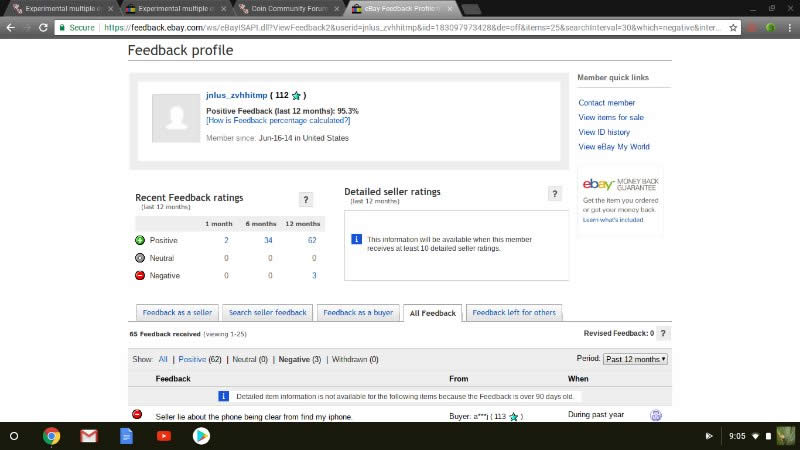Open help for Recent Feedback ratings

click(x=306, y=199)
